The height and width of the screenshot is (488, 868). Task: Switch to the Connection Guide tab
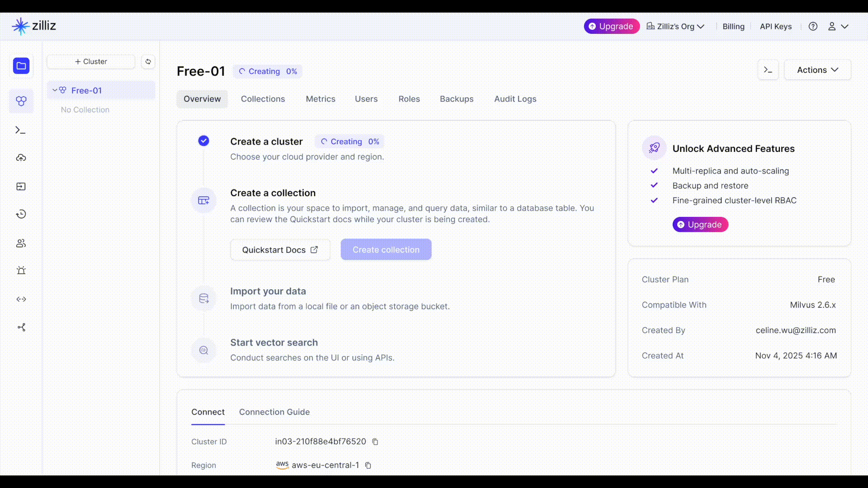point(274,412)
